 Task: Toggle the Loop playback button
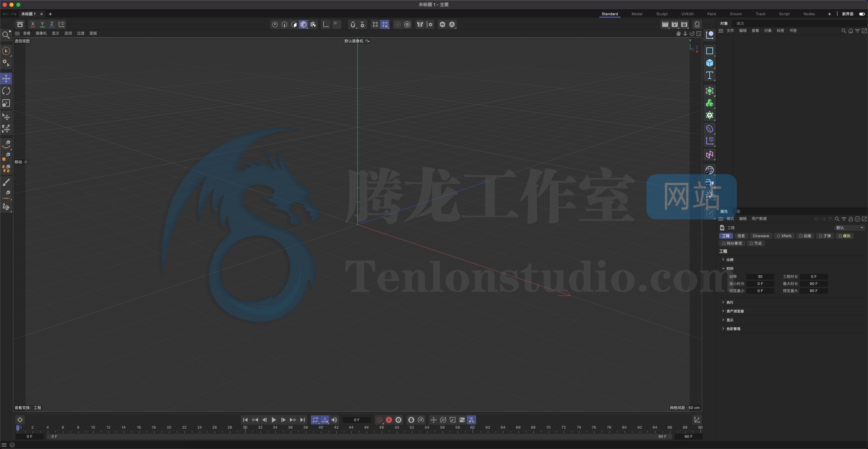pyautogui.click(x=315, y=420)
